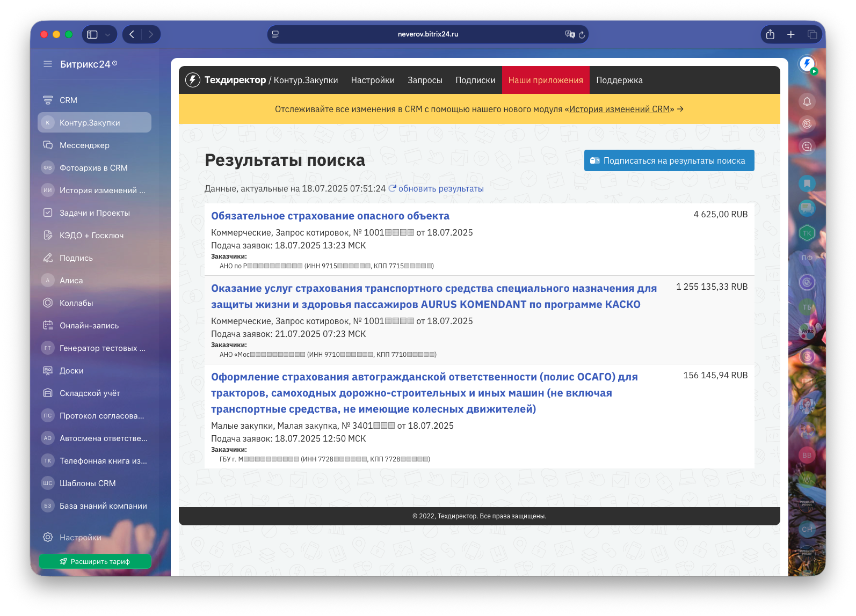Viewport: 856px width, 616px height.
Task: Toggle the Safari sidebar
Action: 92,34
